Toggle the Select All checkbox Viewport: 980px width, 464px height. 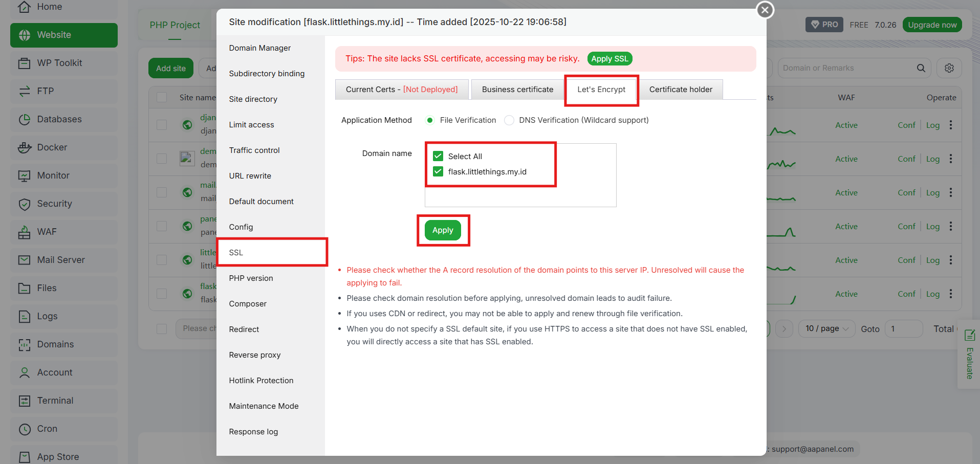[x=438, y=156]
